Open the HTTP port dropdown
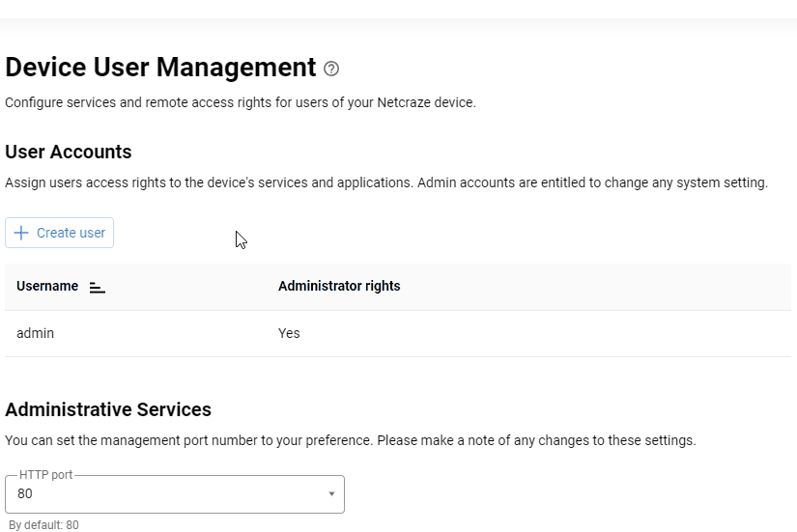 (175, 494)
